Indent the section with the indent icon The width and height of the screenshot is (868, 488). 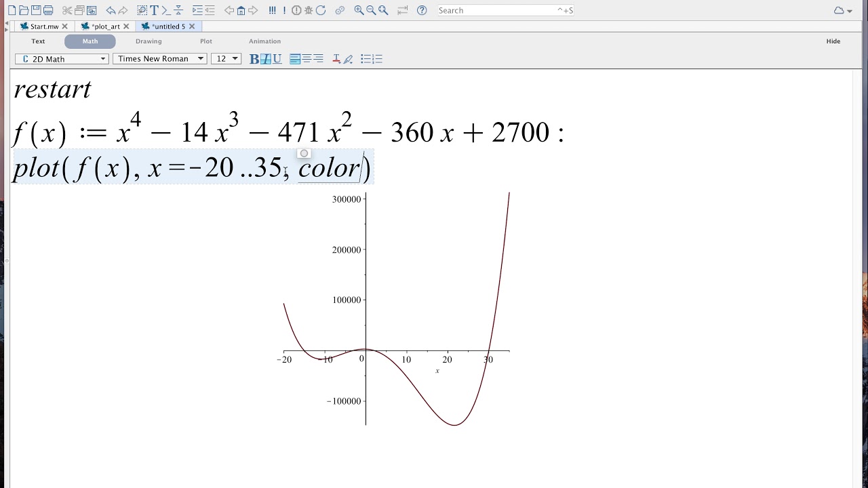[197, 10]
